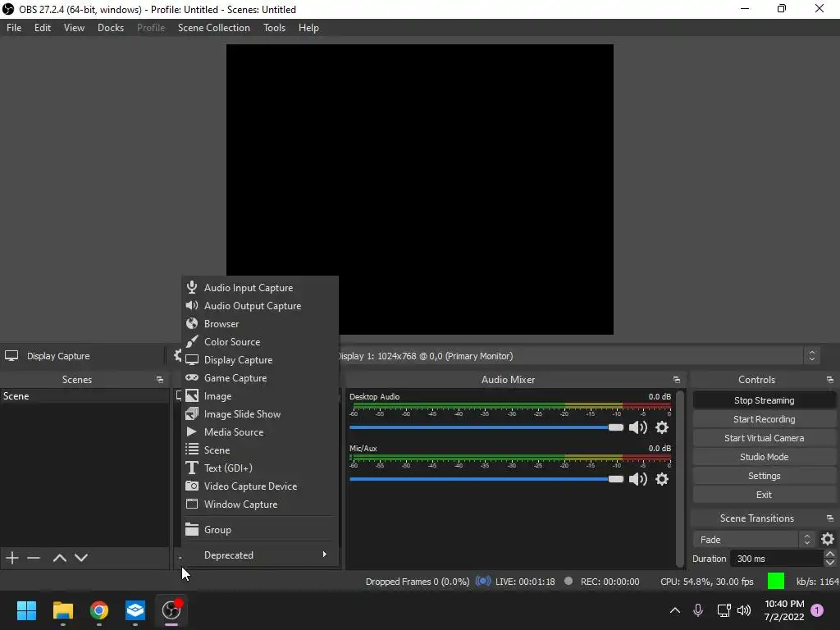The height and width of the screenshot is (630, 840).
Task: Enable Studio Mode
Action: [x=764, y=457]
